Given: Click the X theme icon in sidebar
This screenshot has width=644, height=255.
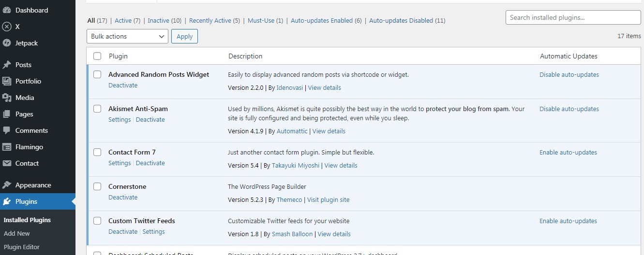Looking at the screenshot, I should point(7,27).
